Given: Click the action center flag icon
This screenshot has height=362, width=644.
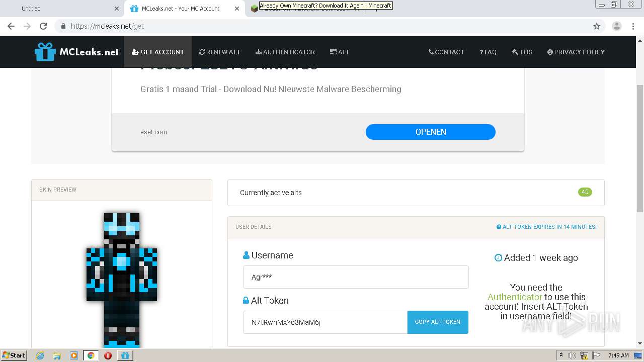Looking at the screenshot, I should 595,355.
